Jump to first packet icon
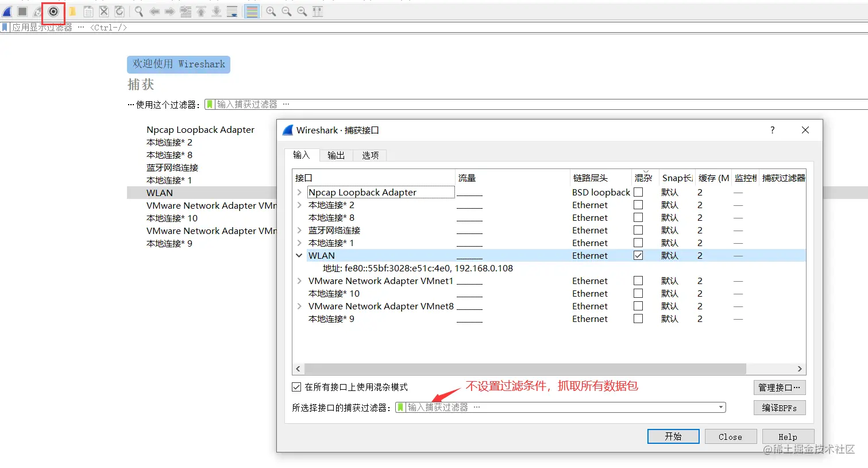 point(201,11)
